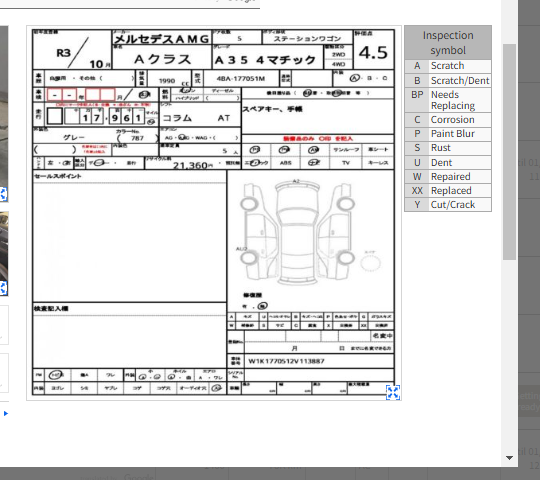
Task: Click the グレー exterior color text
Action: pos(74,137)
